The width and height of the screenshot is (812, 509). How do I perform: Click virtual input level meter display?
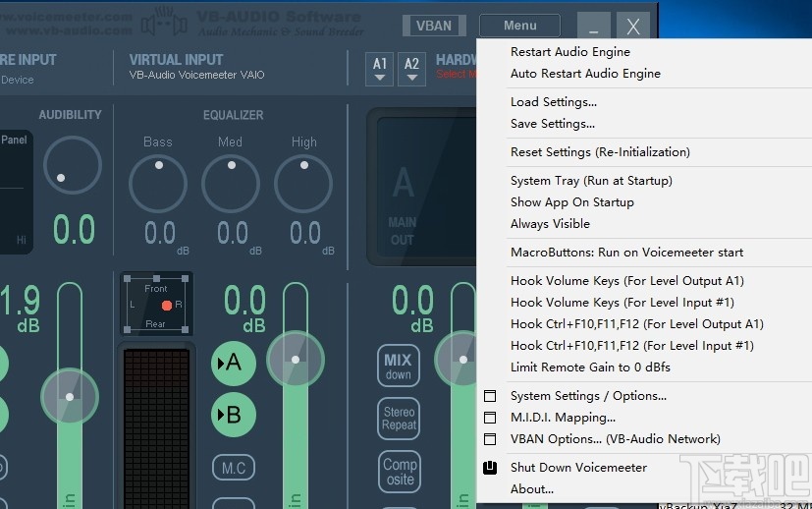(x=156, y=428)
